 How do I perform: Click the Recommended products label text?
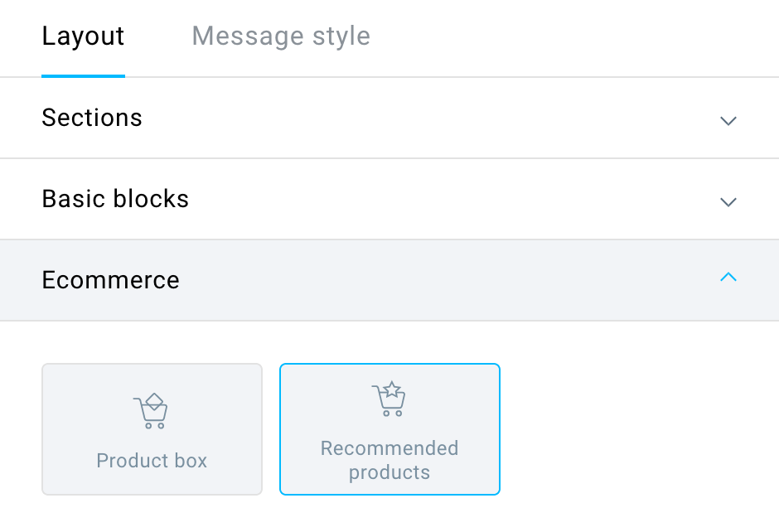389,460
